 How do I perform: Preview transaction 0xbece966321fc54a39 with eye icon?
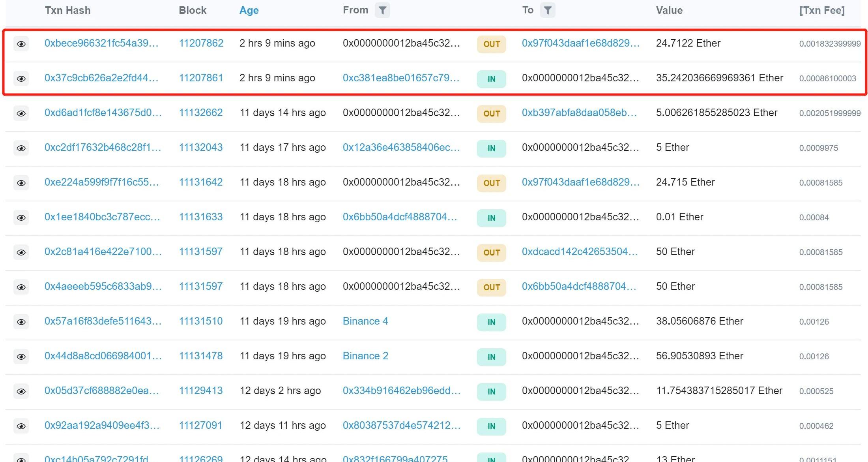[21, 44]
